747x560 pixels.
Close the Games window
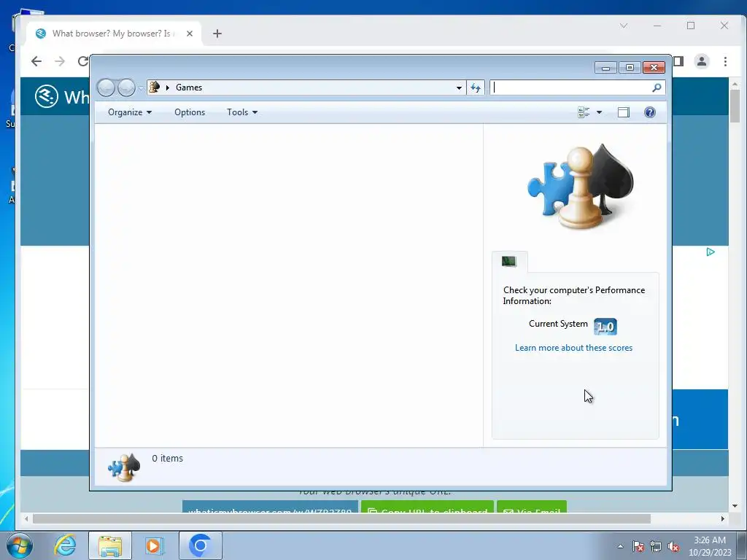coord(654,68)
